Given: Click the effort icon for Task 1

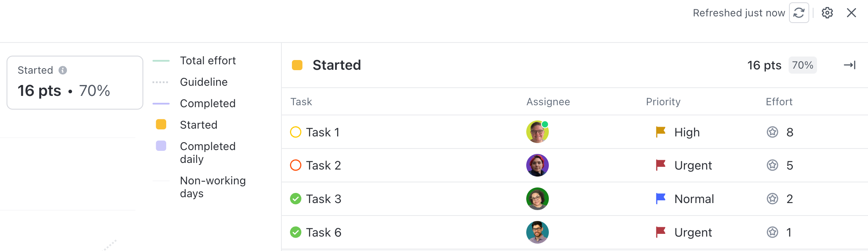Looking at the screenshot, I should pos(772,132).
